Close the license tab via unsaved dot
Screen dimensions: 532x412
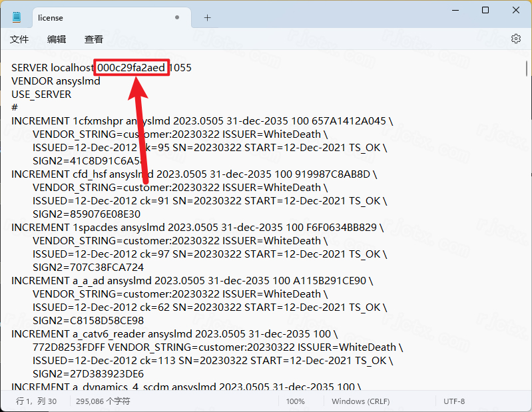click(176, 17)
